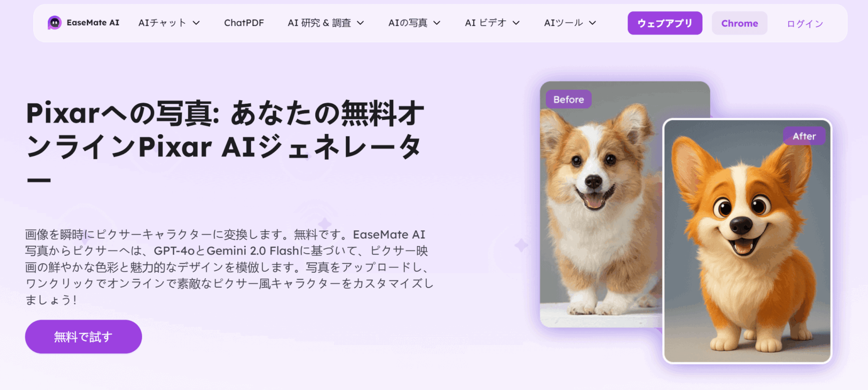
Task: Expand the AIチャット dropdown chevron
Action: point(196,23)
